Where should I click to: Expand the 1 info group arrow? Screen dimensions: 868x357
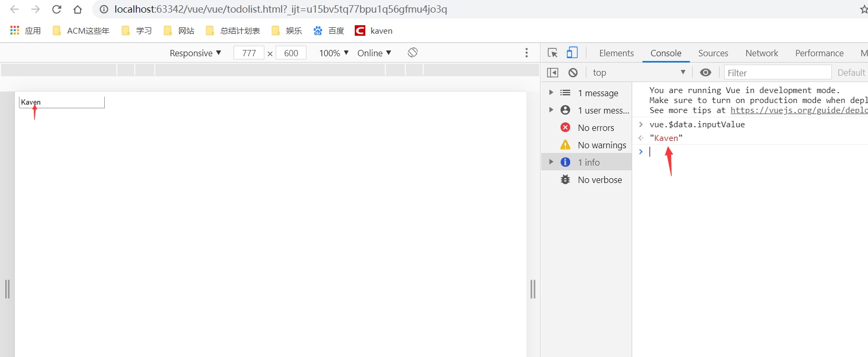tap(551, 162)
